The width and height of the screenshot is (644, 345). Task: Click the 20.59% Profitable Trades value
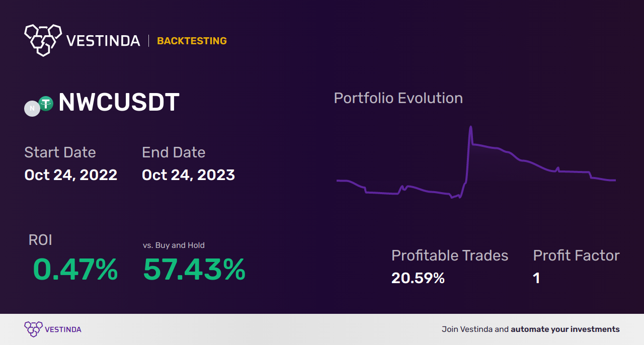point(418,278)
